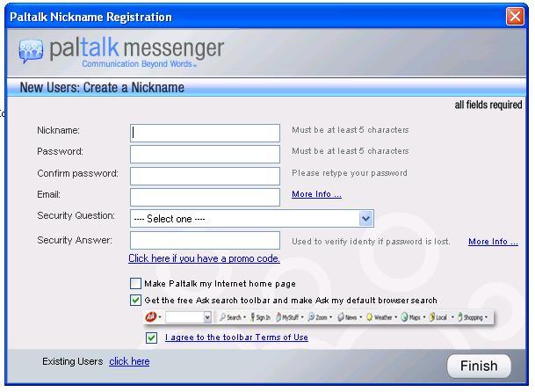Screen dimensions: 535x392
Task: Open More Info link beside Security Answer
Action: (493, 242)
